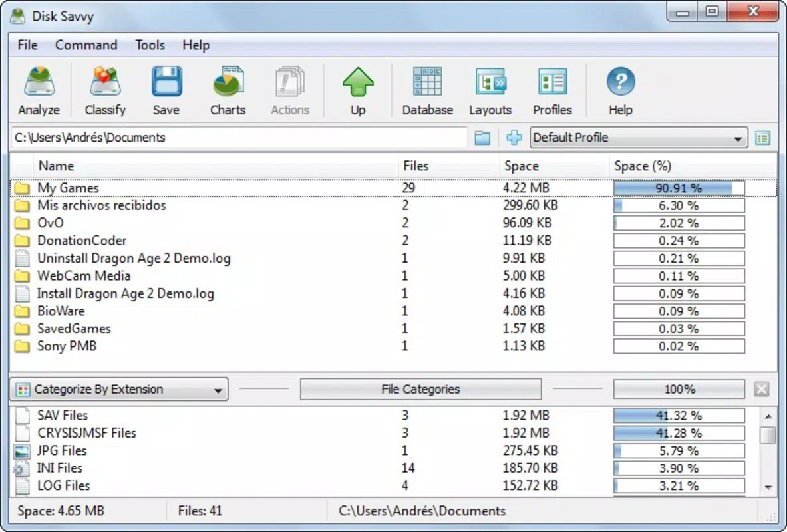Browse for folder next to path field

(x=482, y=138)
